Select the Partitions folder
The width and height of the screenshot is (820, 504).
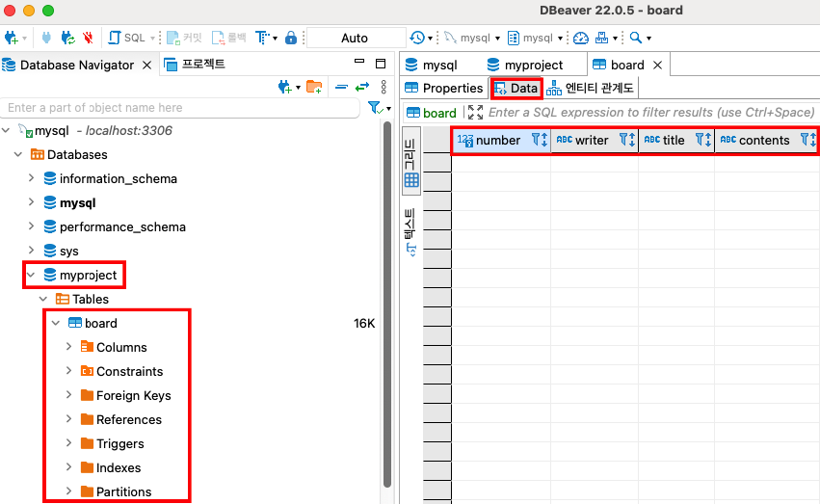pyautogui.click(x=116, y=491)
